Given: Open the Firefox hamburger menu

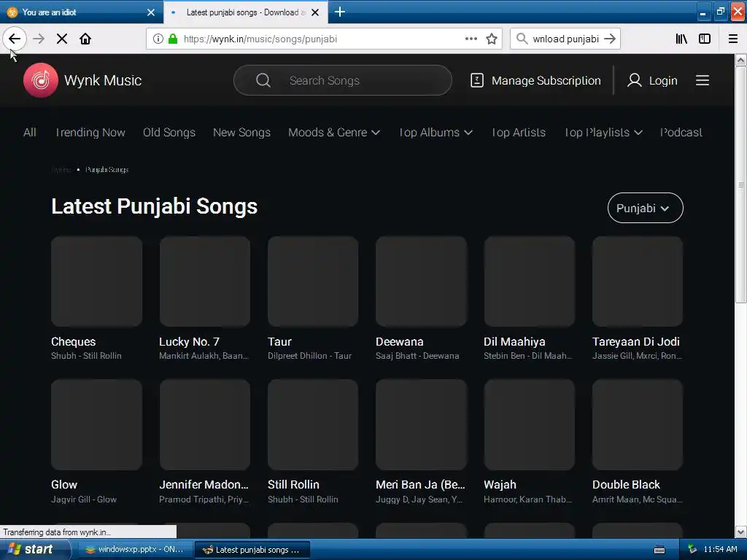Looking at the screenshot, I should tap(733, 39).
